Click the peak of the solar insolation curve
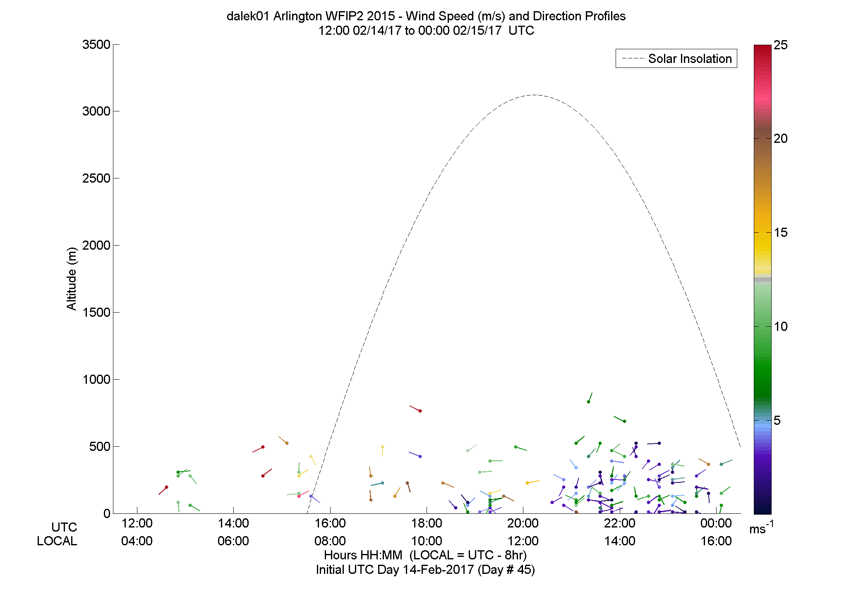The image size is (868, 590). pos(535,95)
